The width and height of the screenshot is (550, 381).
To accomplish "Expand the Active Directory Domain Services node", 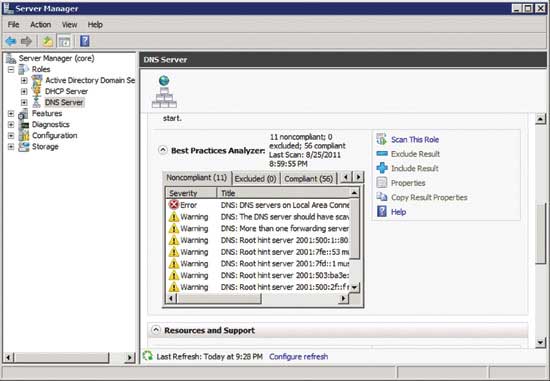I will coord(24,80).
